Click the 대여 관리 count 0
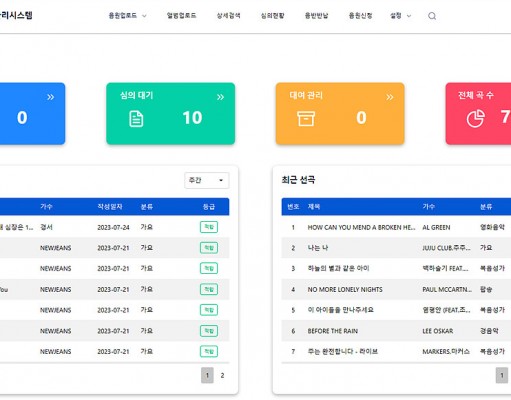The height and width of the screenshot is (400, 511). 361,118
